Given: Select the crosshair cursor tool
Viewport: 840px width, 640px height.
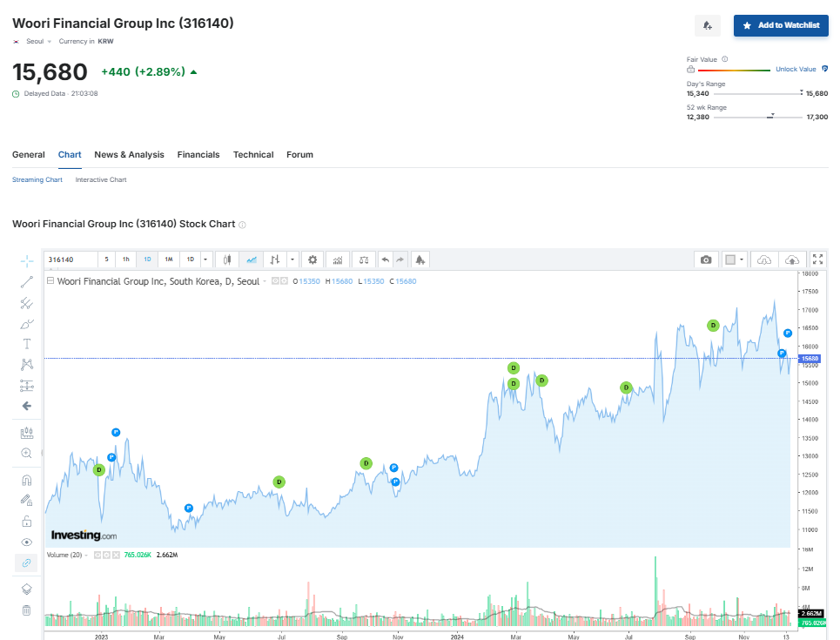Looking at the screenshot, I should 27,261.
